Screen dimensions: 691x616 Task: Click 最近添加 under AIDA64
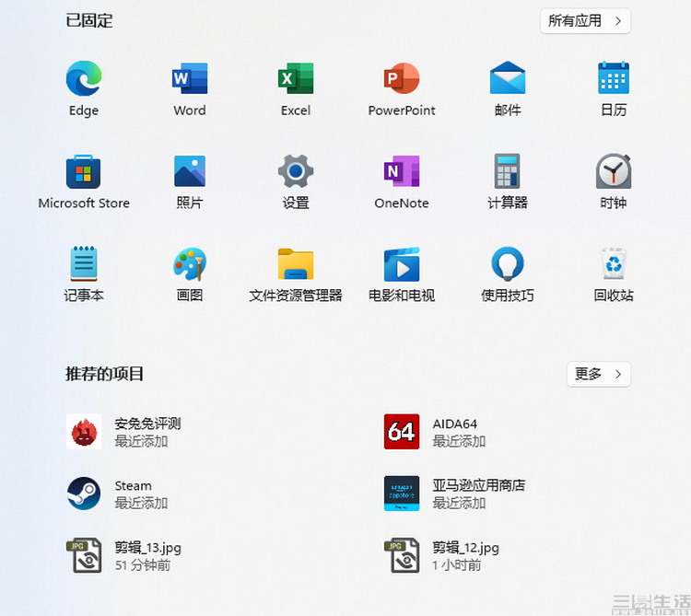pos(459,441)
